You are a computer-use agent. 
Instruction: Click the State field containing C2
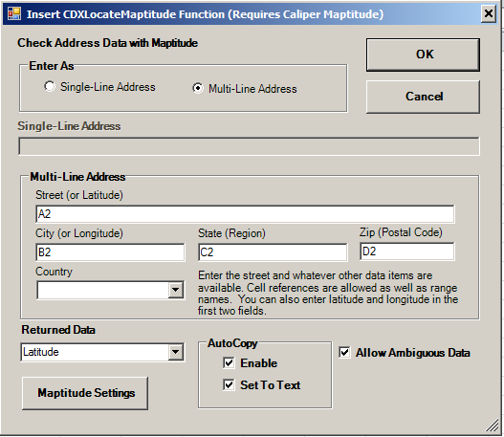(x=273, y=252)
